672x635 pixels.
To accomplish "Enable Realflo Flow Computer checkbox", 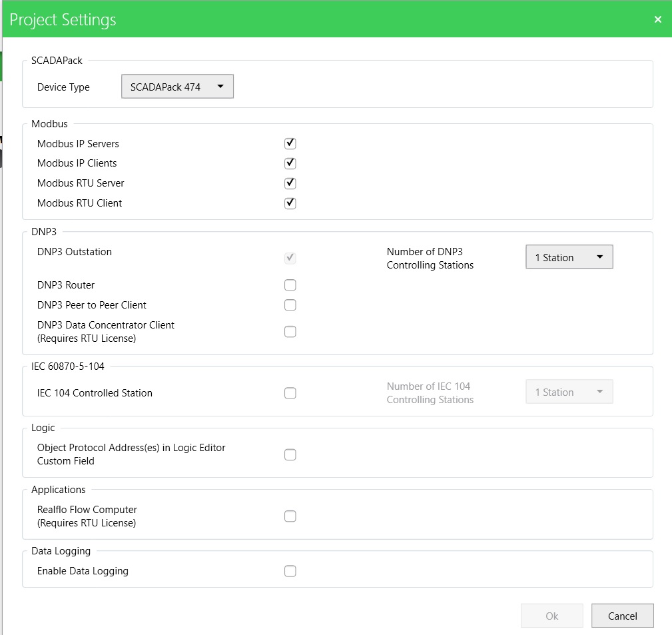I will [x=290, y=516].
